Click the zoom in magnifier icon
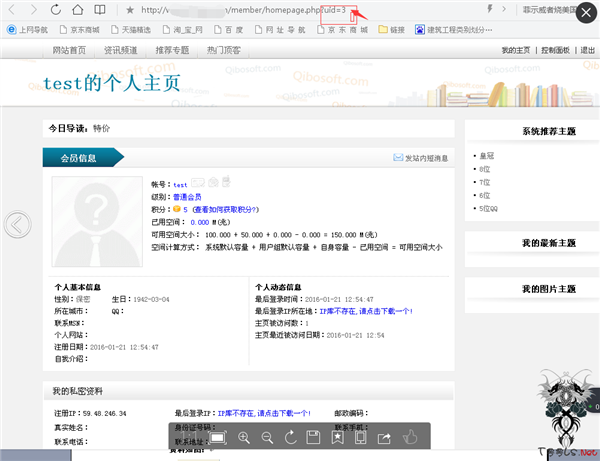 [x=244, y=438]
